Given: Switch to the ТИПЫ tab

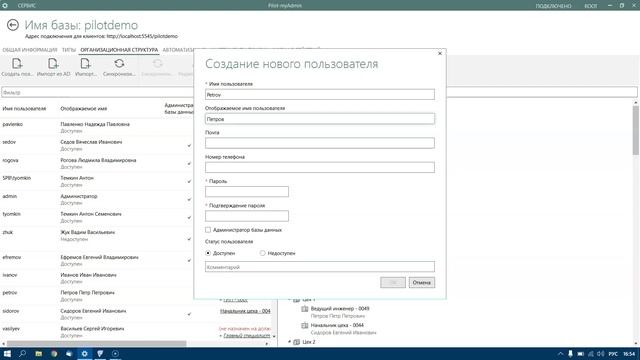Looking at the screenshot, I should (x=69, y=50).
